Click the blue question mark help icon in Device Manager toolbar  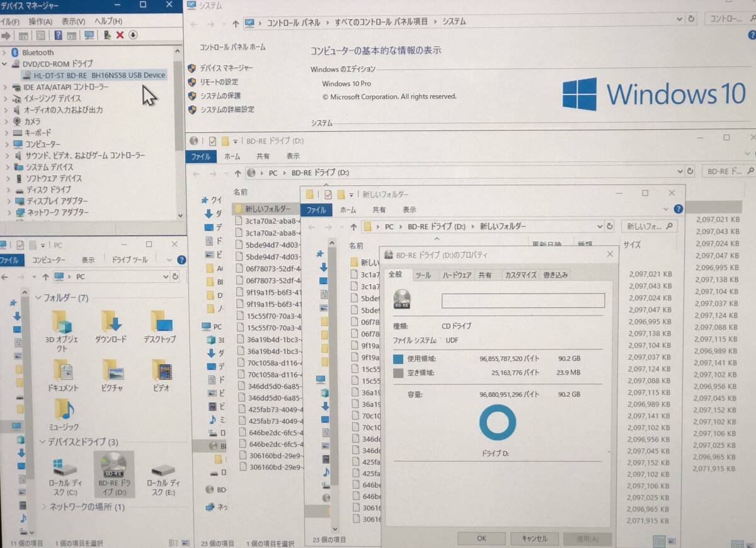click(x=58, y=36)
